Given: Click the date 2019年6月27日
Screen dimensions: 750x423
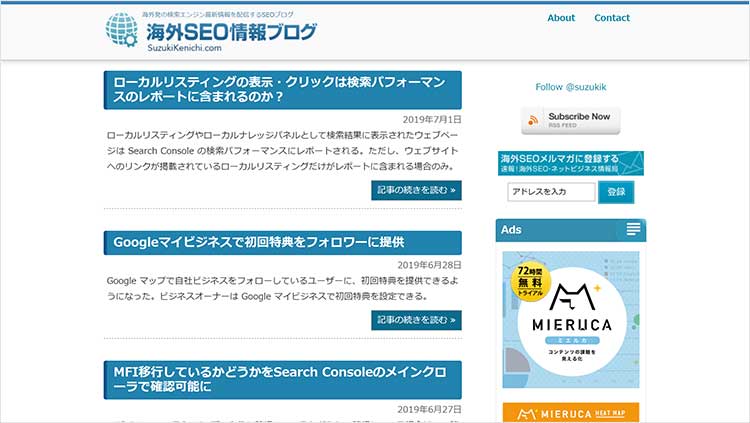Looking at the screenshot, I should [x=429, y=409].
